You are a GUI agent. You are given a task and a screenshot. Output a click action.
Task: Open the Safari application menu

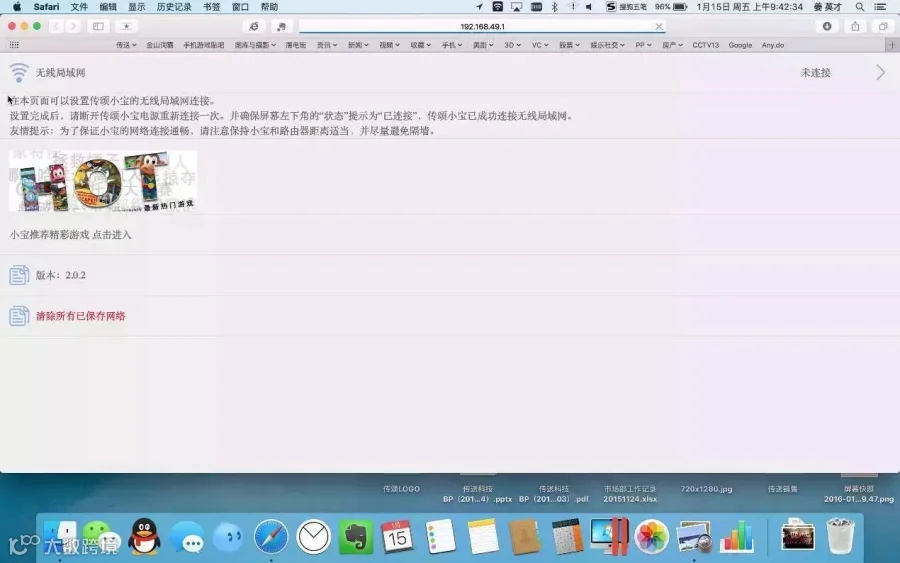pyautogui.click(x=46, y=7)
